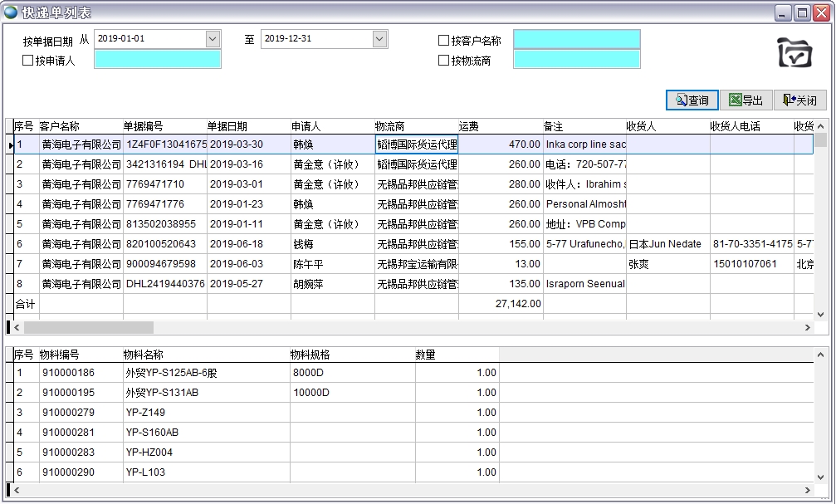Select material row 910000195
Image resolution: width=836 pixels, height=504 pixels.
pyautogui.click(x=68, y=393)
